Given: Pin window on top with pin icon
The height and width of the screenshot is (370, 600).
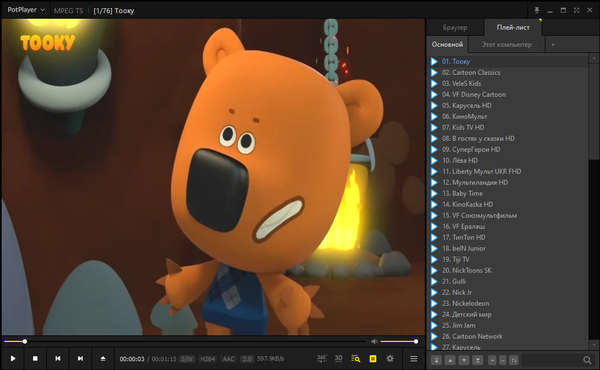Looking at the screenshot, I should coord(537,10).
